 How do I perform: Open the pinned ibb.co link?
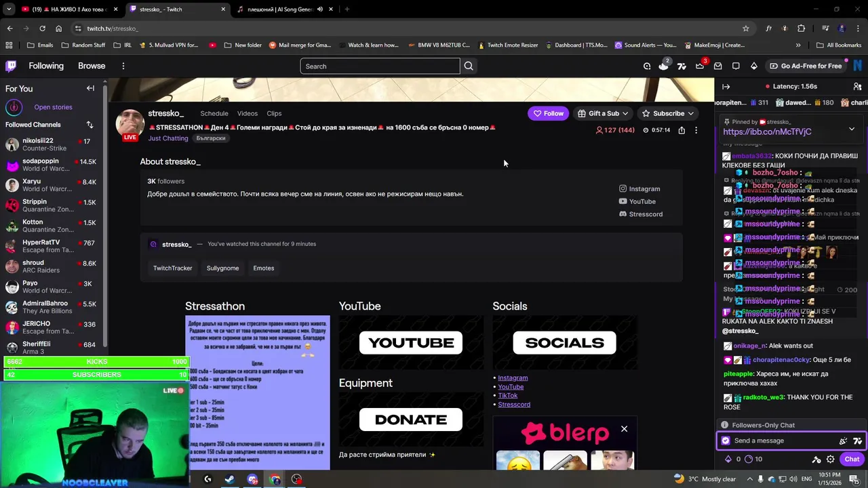pos(767,132)
